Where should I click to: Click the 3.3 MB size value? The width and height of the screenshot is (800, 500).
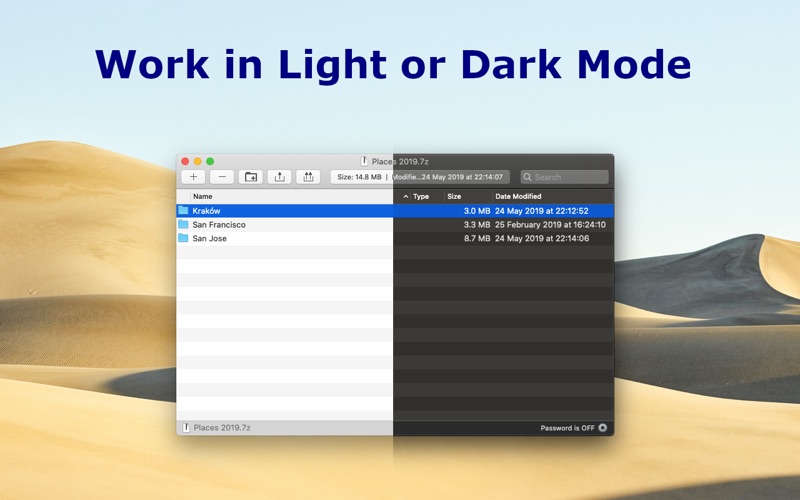(x=477, y=224)
